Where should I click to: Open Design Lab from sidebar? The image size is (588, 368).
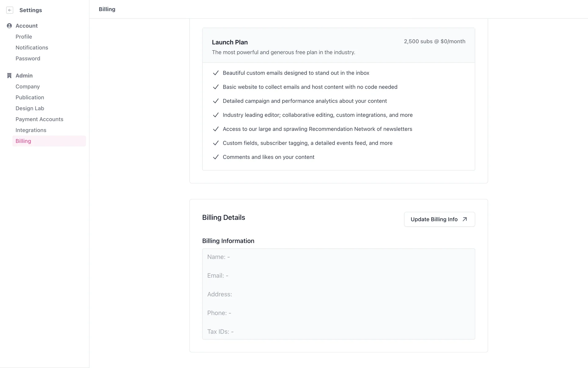[x=30, y=108]
